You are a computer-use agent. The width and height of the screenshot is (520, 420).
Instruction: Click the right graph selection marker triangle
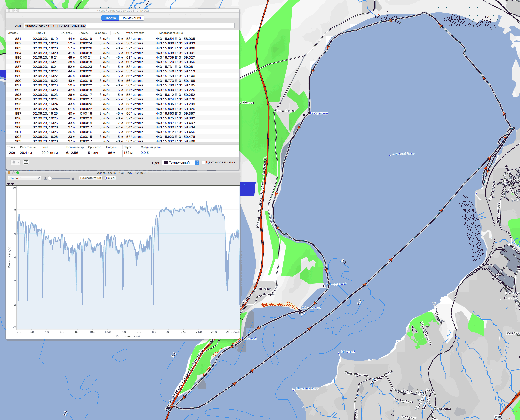click(13, 184)
